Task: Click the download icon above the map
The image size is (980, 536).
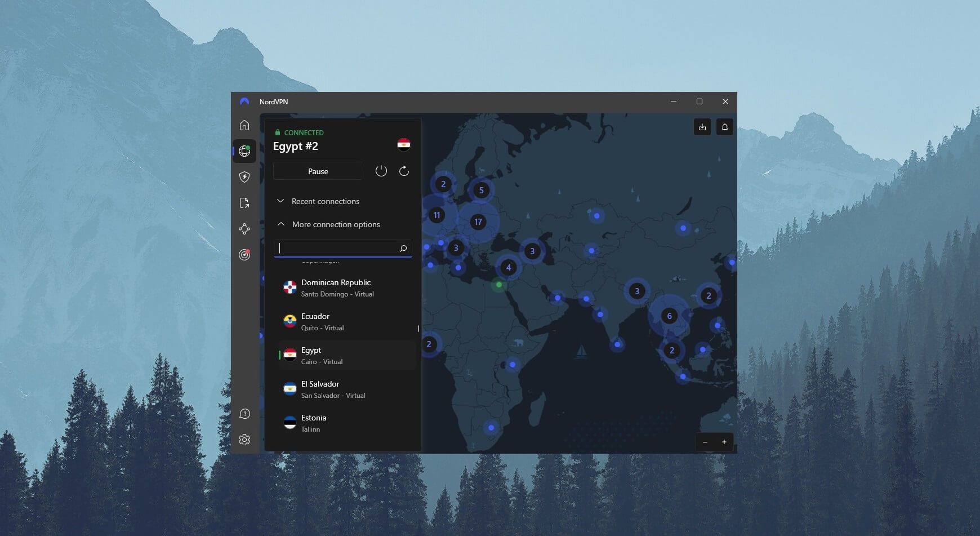Action: click(x=702, y=127)
